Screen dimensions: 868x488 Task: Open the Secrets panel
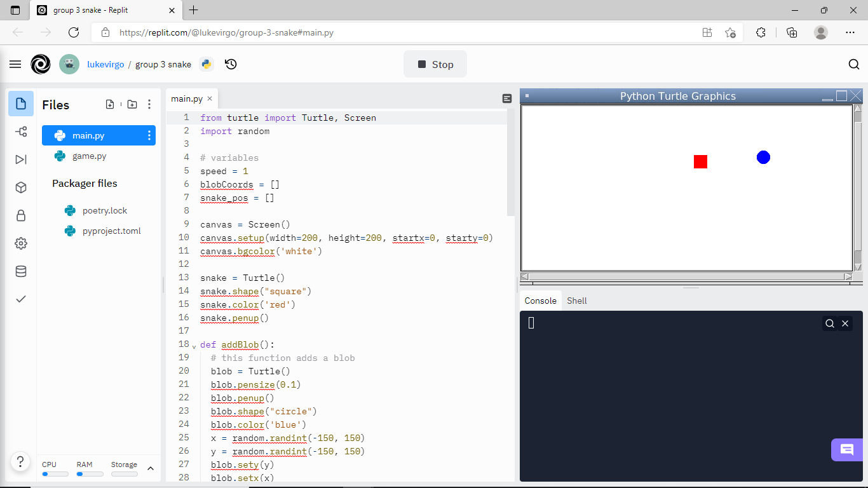point(21,215)
